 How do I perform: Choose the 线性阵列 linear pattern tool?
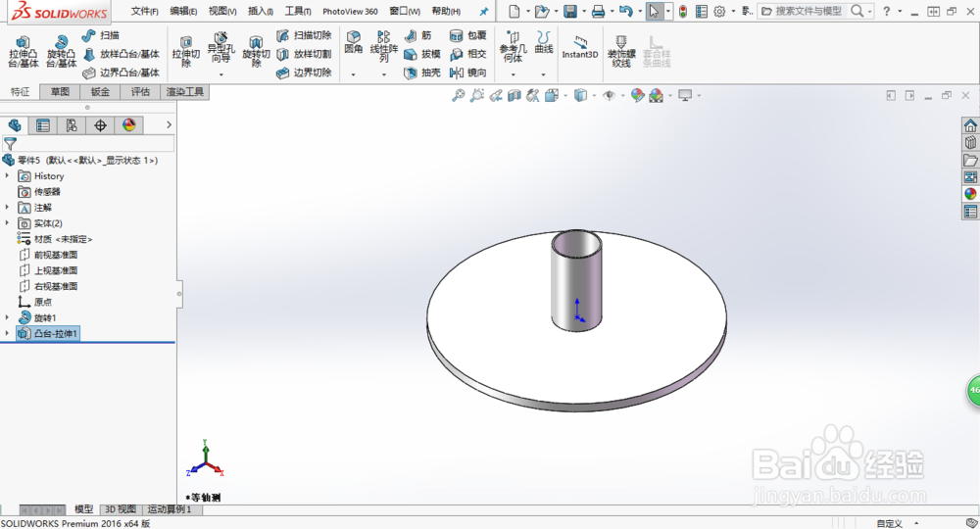pyautogui.click(x=384, y=46)
